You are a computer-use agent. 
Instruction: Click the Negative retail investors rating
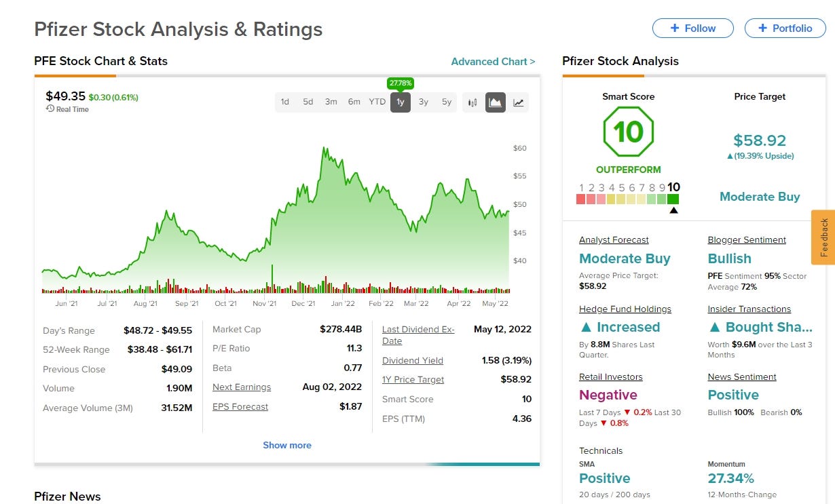click(608, 395)
